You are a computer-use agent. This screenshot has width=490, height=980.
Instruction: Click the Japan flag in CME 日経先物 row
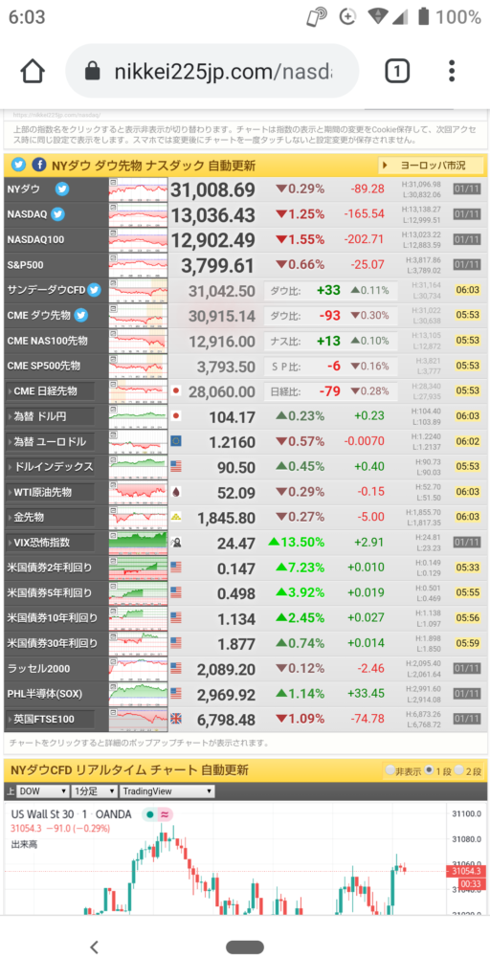coord(176,391)
